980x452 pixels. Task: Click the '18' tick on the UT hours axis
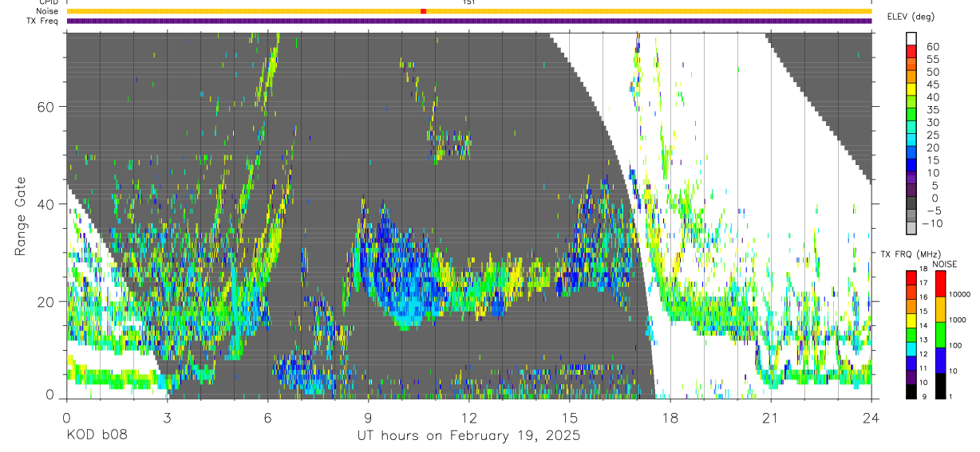(670, 417)
